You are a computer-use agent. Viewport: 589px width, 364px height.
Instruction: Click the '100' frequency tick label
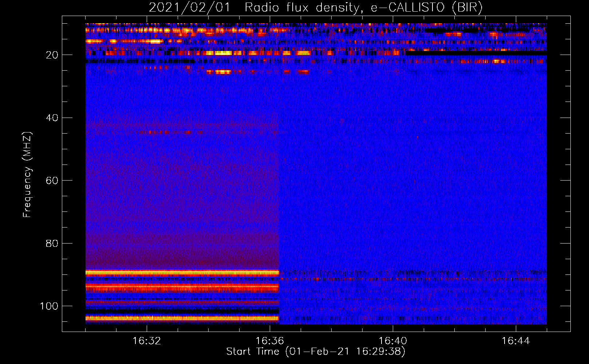pos(49,306)
